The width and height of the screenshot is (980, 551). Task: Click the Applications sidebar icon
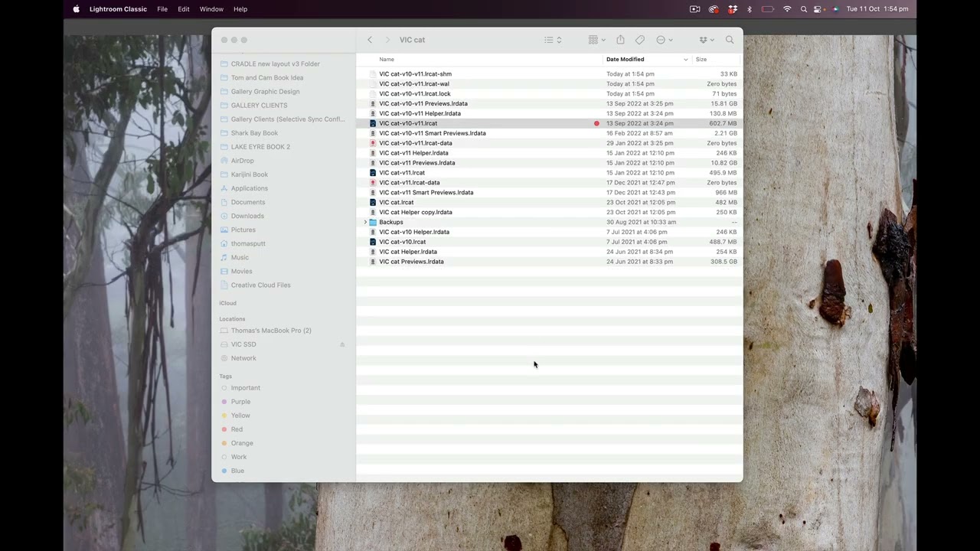(224, 188)
